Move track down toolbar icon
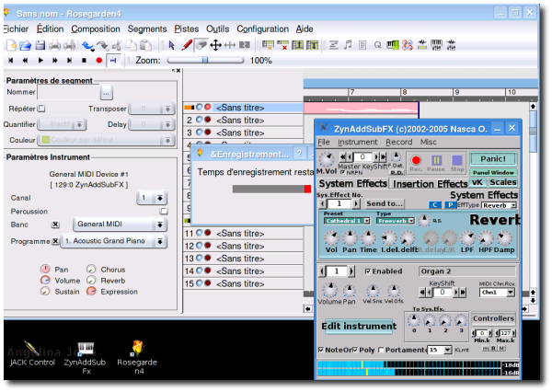Image resolution: width=552 pixels, height=392 pixels. coord(312,45)
